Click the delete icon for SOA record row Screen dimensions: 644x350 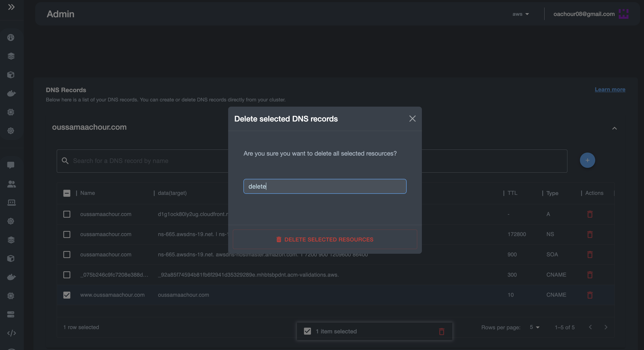coord(590,254)
